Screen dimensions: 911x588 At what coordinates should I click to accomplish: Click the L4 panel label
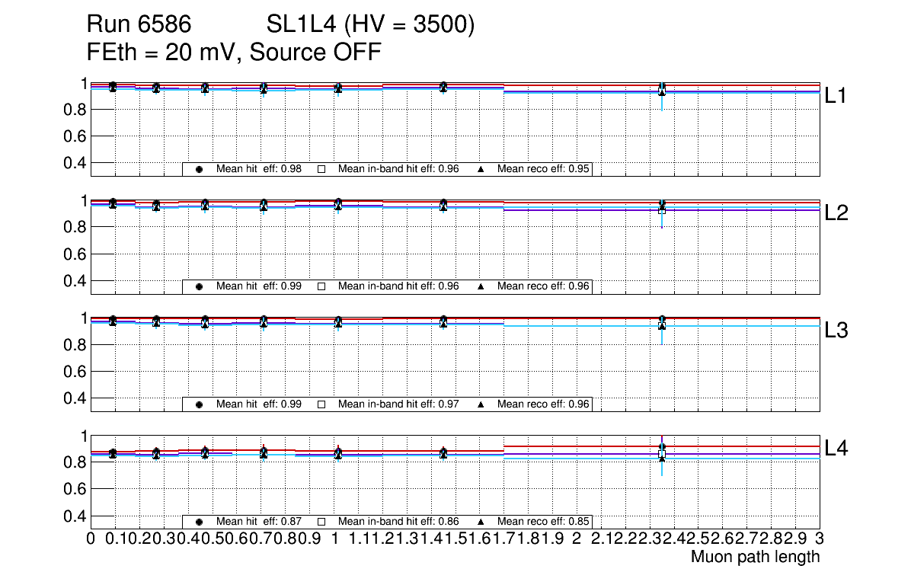coord(837,449)
